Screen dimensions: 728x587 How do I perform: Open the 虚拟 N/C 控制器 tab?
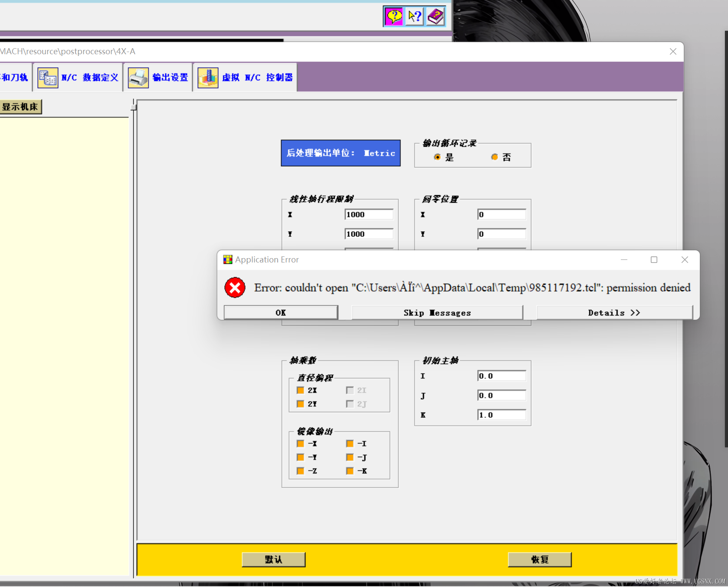point(245,78)
